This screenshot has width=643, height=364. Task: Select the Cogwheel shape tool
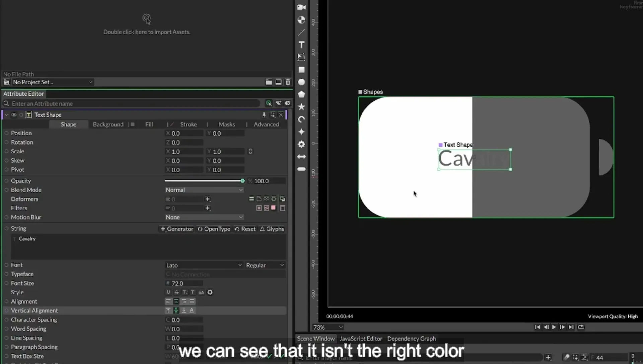(x=301, y=144)
